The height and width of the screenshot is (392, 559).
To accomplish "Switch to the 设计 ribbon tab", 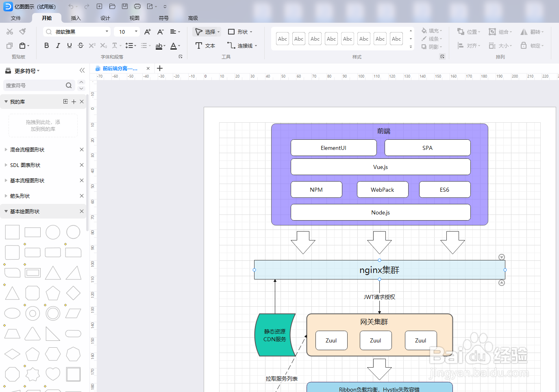I will coord(105,18).
